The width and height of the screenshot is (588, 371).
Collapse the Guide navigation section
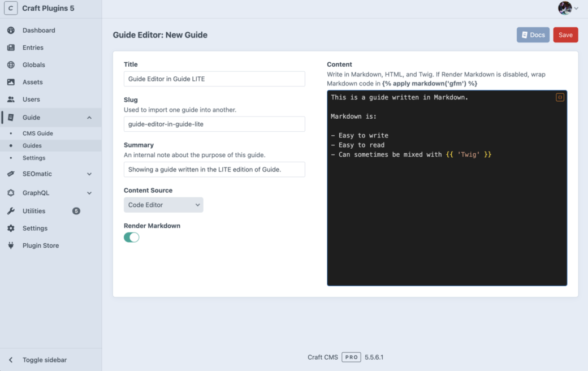[x=89, y=118]
